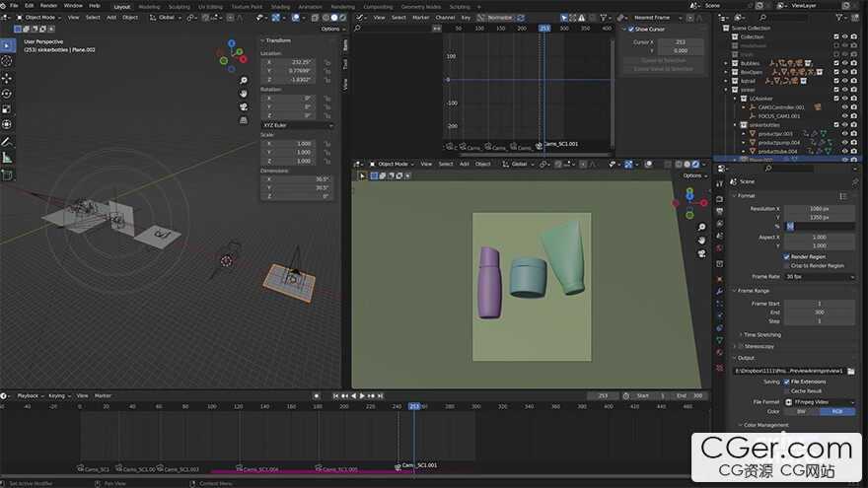Select the Annotate tool in the left toolbar
Screen dimensions: 868x488
point(7,142)
